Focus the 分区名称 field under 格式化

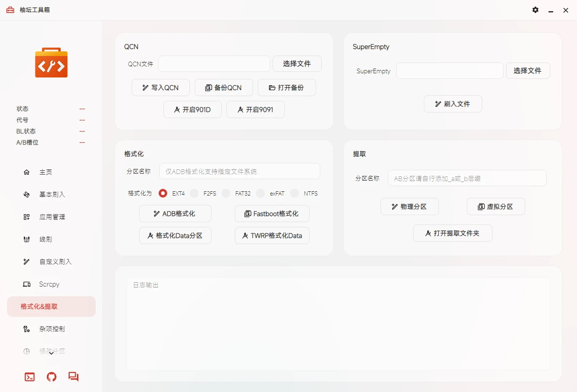click(239, 171)
